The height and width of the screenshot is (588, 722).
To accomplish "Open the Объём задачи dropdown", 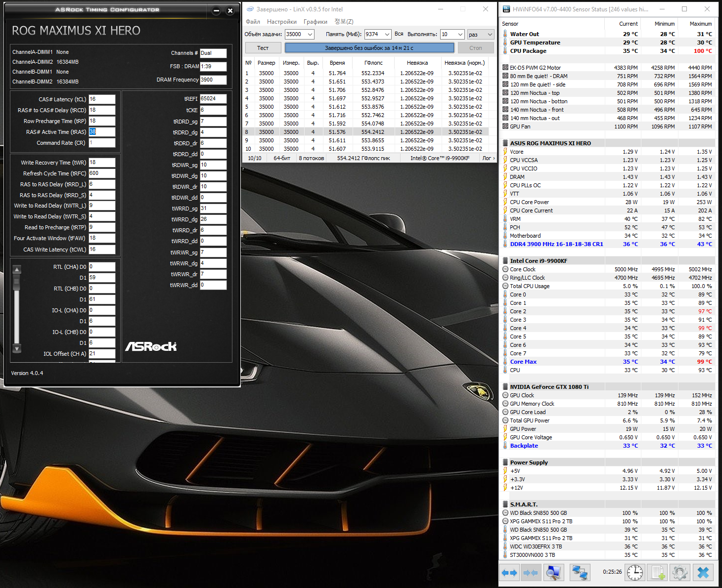I will point(310,35).
